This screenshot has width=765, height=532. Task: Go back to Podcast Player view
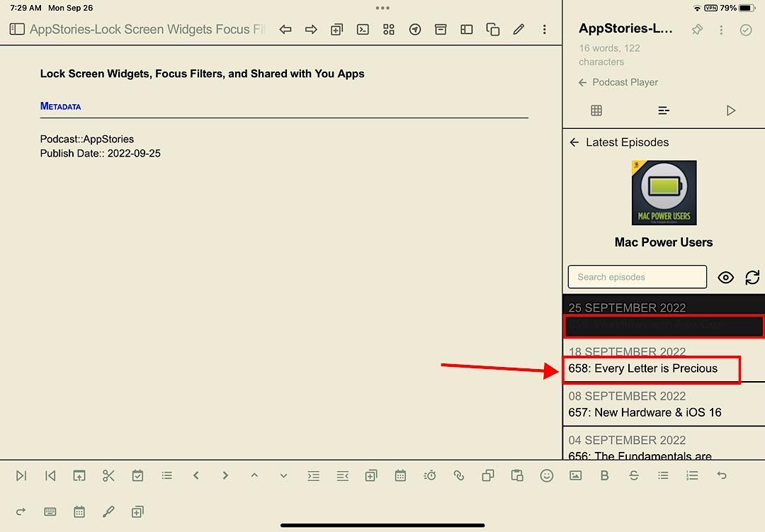point(618,82)
